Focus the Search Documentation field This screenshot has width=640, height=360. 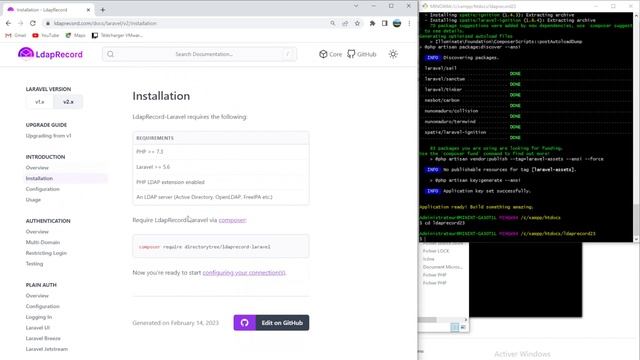199,54
